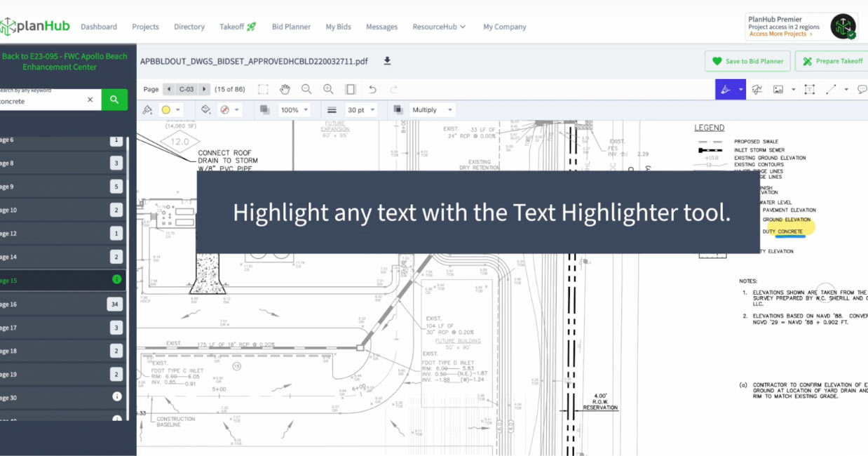Screen dimensions: 868x456
Task: Open the Multiply blend mode dropdown
Action: (431, 109)
